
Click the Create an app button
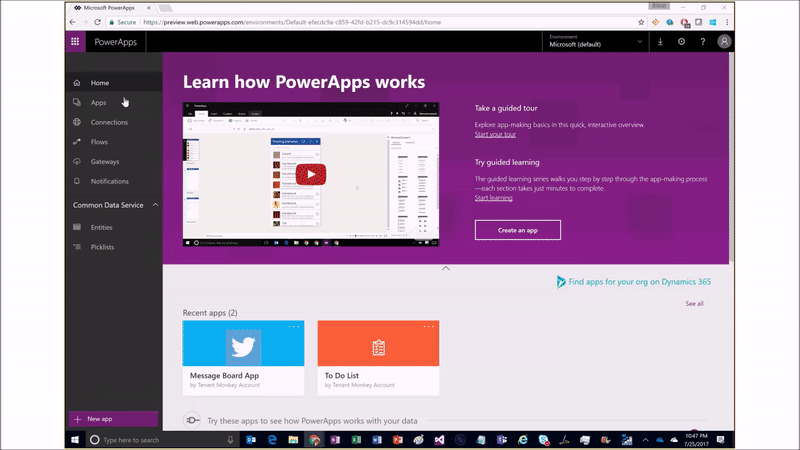click(x=517, y=230)
